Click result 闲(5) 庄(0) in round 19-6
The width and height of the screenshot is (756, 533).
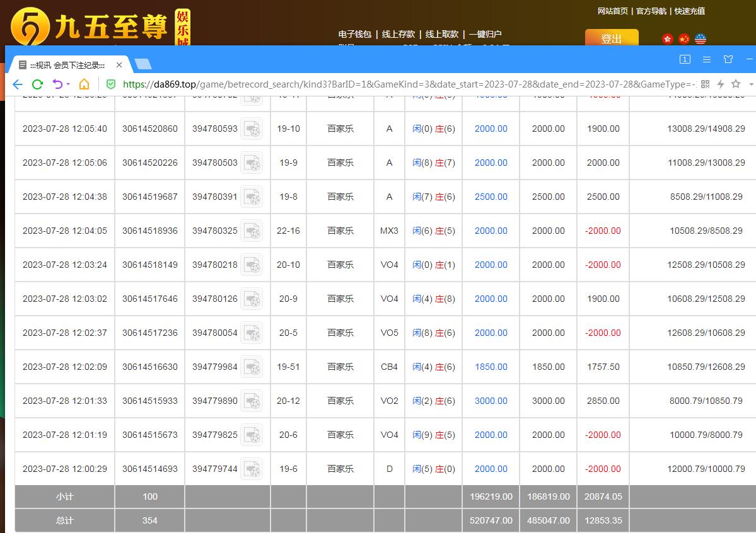click(433, 469)
